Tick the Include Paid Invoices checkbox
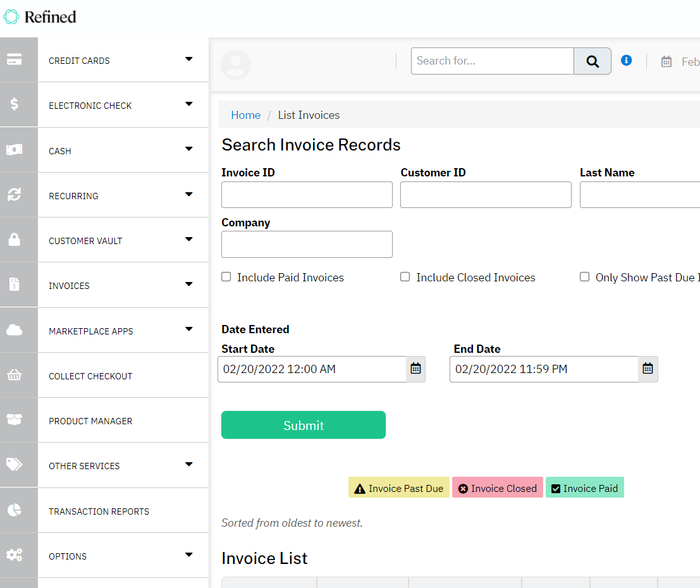The image size is (700, 588). pos(226,277)
